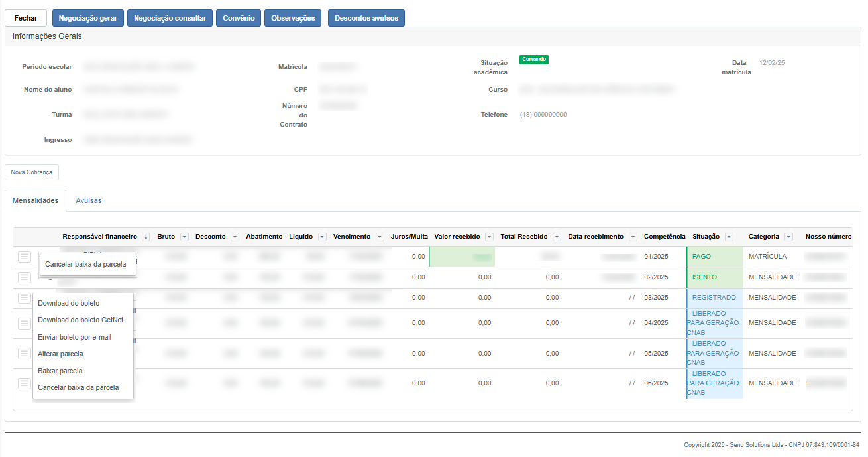Click LIBERADO PARA GERAÇÃO CNAB in 06/2025 row

coord(715,383)
